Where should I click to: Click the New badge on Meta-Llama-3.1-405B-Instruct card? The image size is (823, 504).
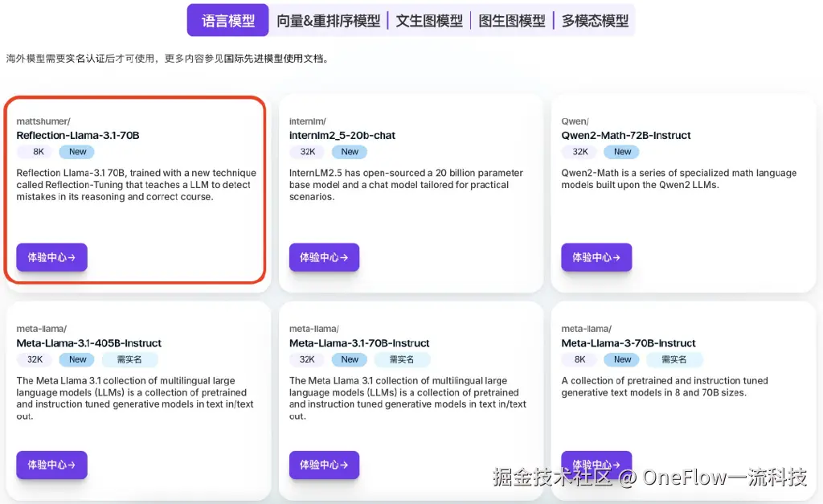coord(77,359)
